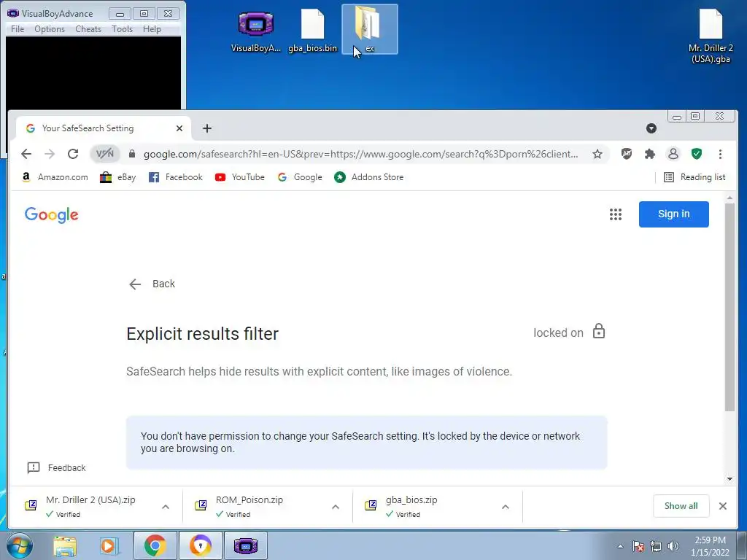747x560 pixels.
Task: Open the Action Center flag icon
Action: click(x=638, y=546)
